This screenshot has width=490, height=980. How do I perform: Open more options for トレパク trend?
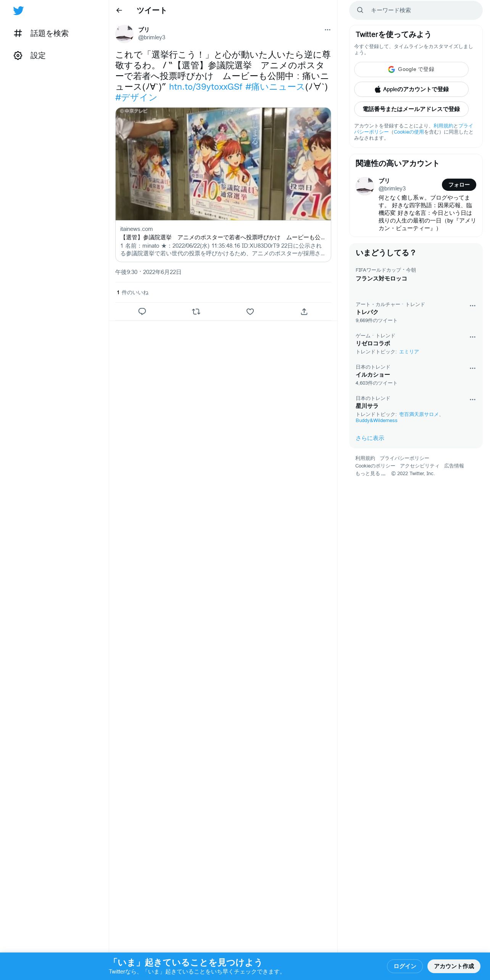pos(472,306)
